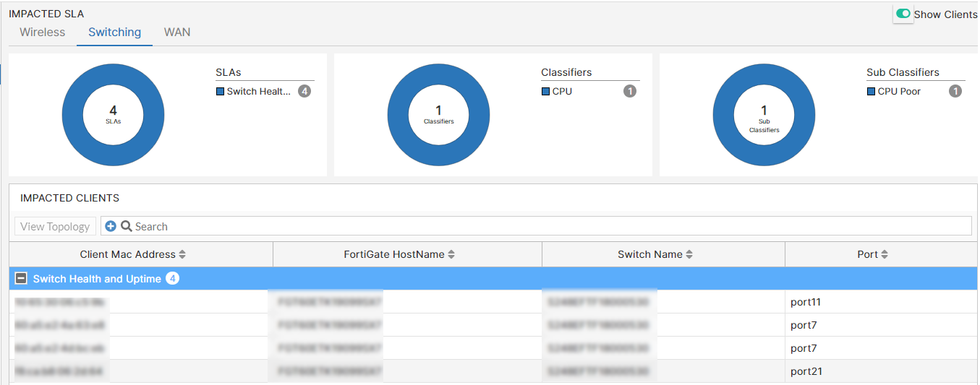Open the WAN tab

pyautogui.click(x=177, y=33)
